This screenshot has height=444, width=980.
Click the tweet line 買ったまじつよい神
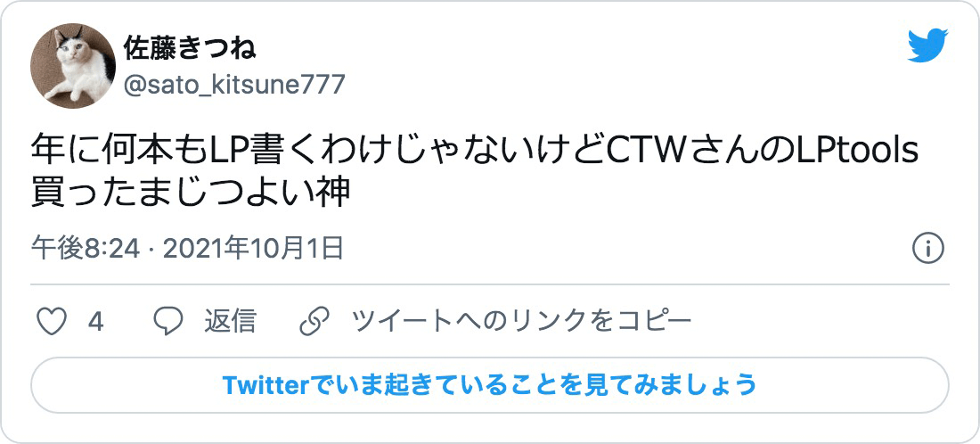pyautogui.click(x=191, y=193)
